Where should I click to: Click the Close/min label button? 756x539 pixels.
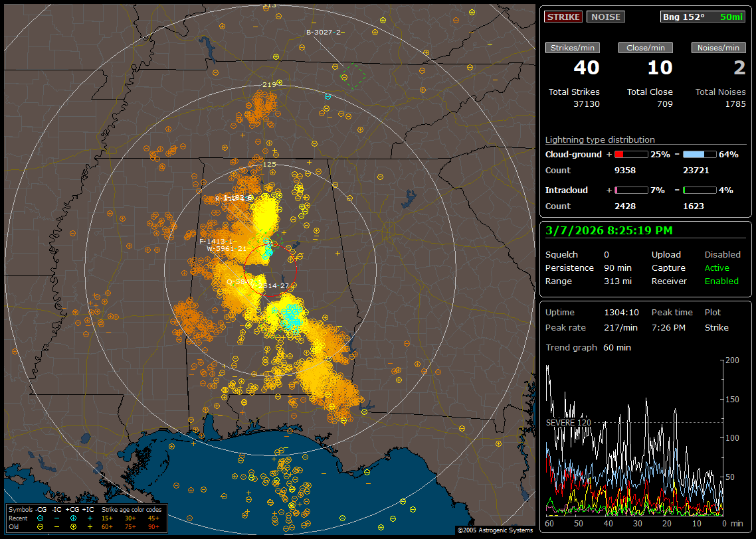[645, 48]
